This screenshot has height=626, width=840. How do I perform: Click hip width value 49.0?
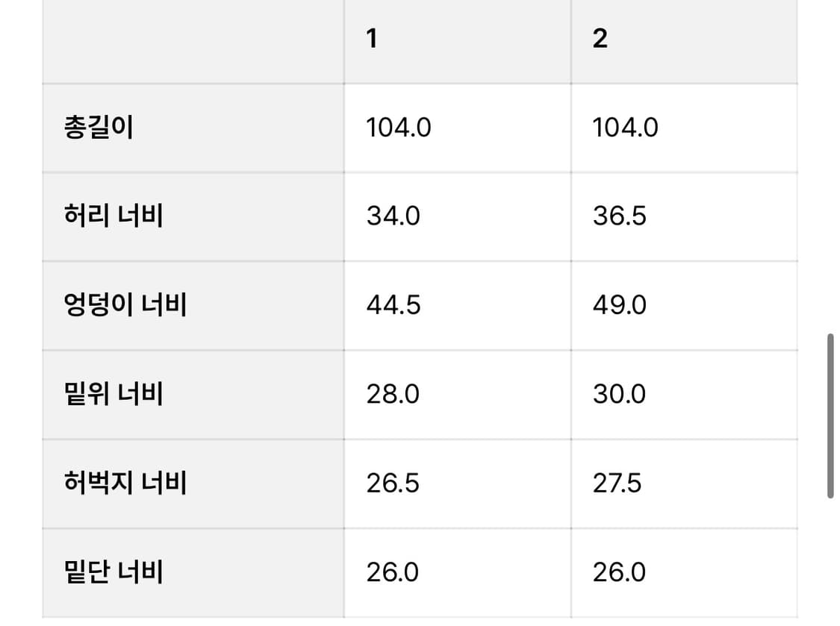620,305
